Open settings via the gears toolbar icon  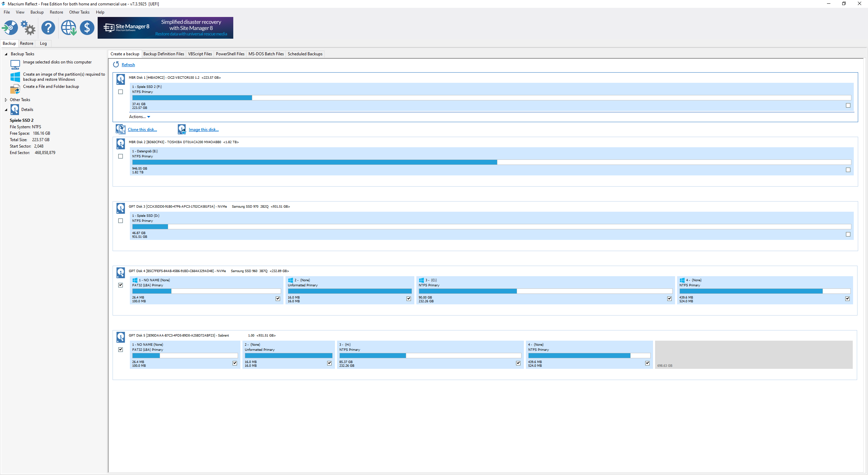click(x=28, y=28)
